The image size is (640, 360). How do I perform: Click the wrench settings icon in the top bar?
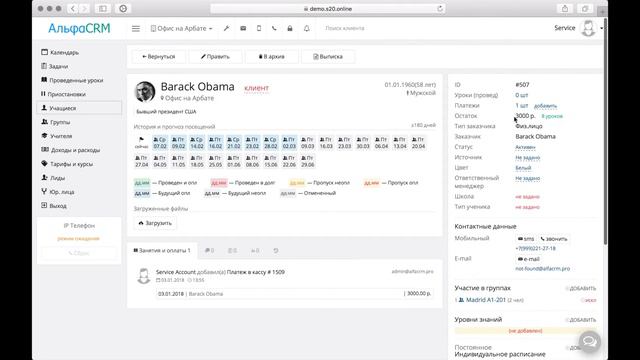227,29
